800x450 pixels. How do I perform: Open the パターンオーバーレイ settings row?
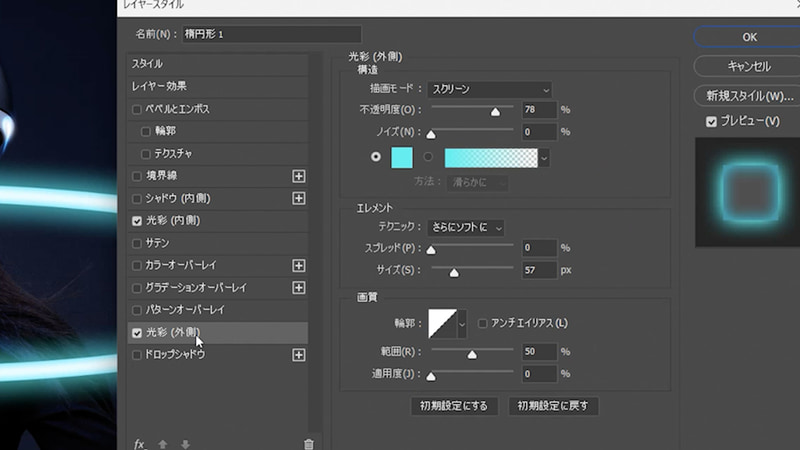(217, 310)
